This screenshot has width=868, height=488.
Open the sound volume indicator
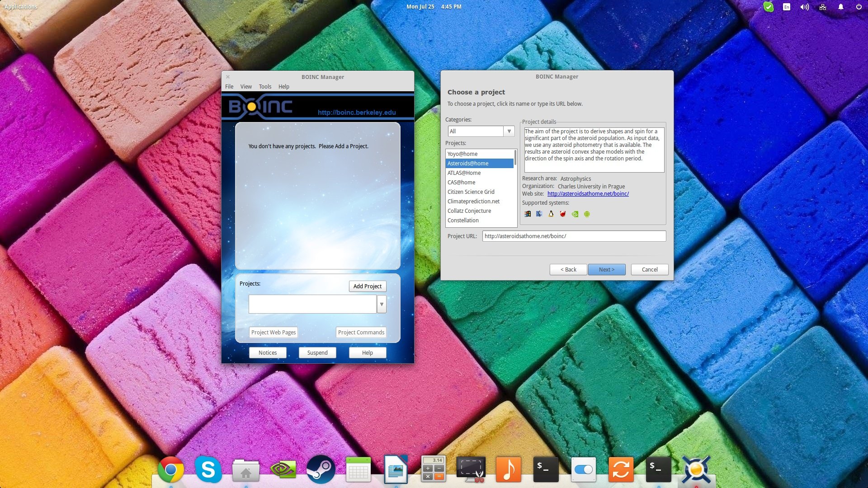(804, 7)
